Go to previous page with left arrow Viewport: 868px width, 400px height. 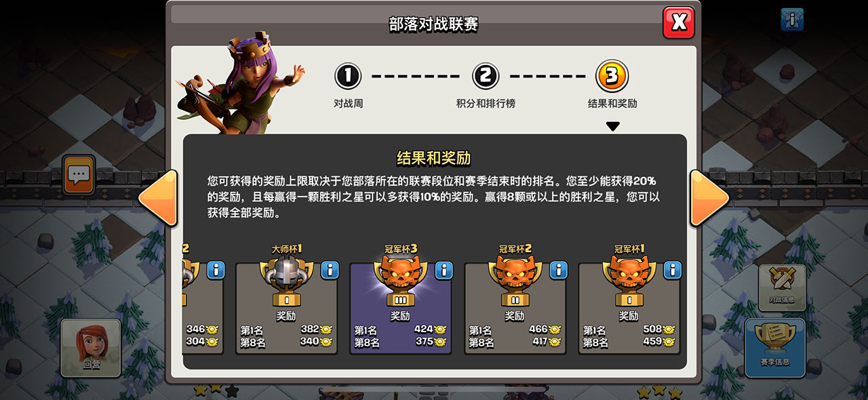click(x=159, y=198)
